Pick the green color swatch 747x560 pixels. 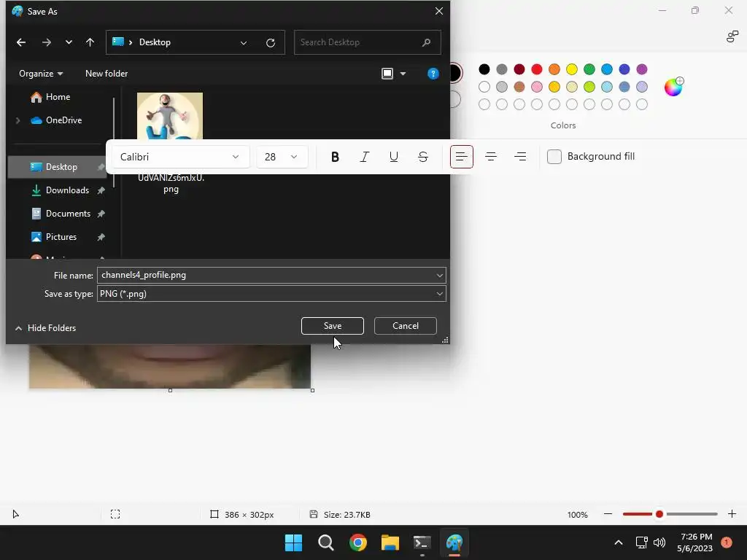(589, 69)
